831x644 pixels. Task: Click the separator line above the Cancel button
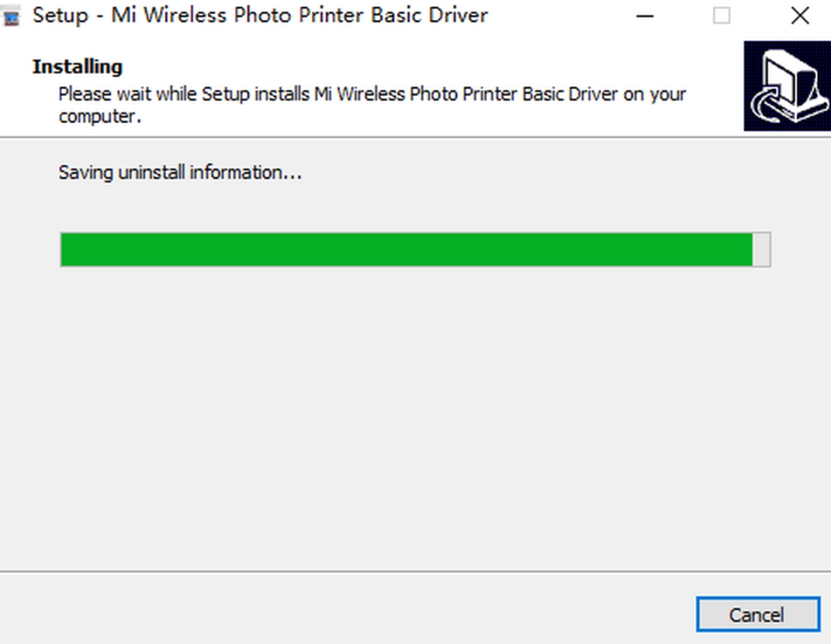click(x=415, y=572)
